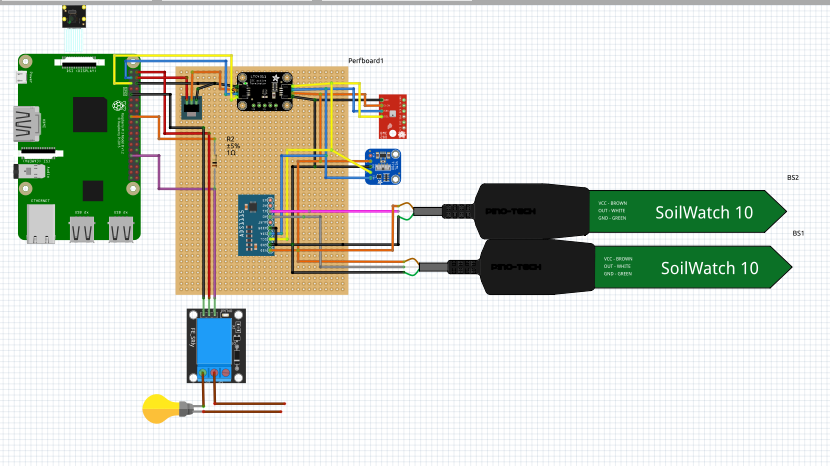
Task: Select the upper sensor's black PINO-TECH housing
Action: [x=531, y=211]
